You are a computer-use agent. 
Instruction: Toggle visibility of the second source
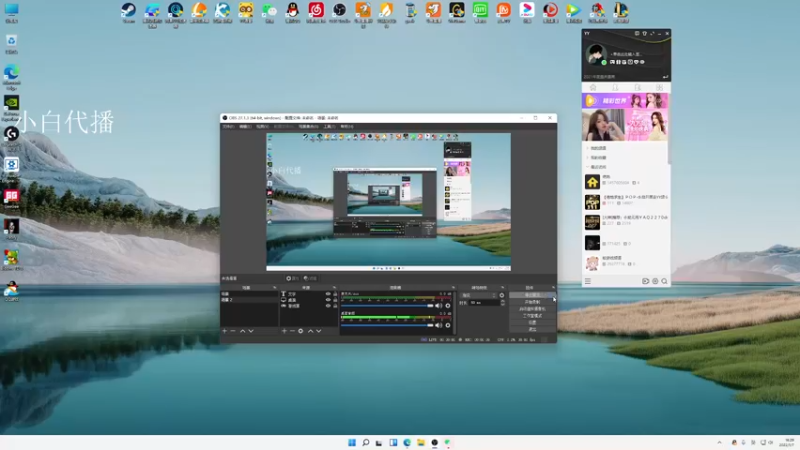pos(328,300)
